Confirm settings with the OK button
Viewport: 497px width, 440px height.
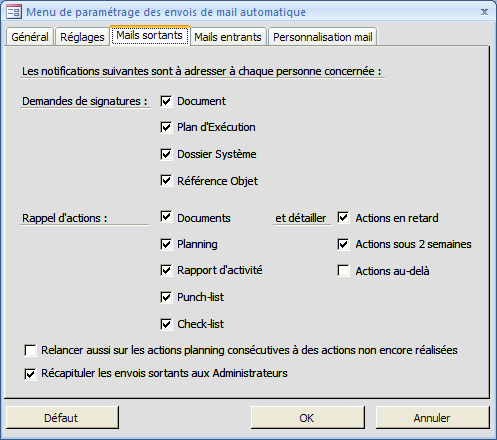point(307,417)
